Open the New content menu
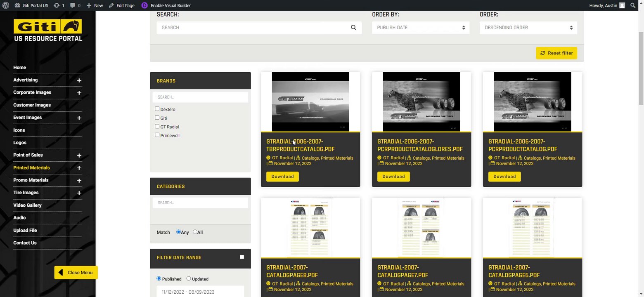The height and width of the screenshot is (297, 644). pyautogui.click(x=95, y=5)
